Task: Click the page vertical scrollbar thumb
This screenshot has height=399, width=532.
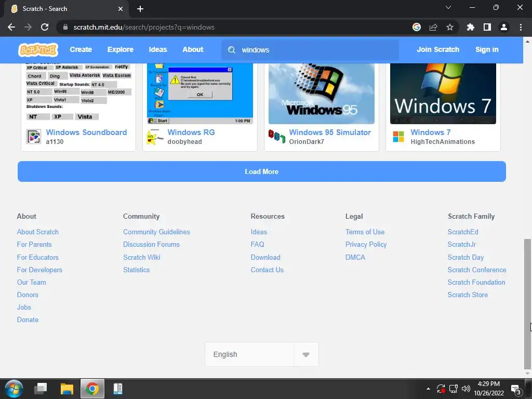Action: [527, 304]
